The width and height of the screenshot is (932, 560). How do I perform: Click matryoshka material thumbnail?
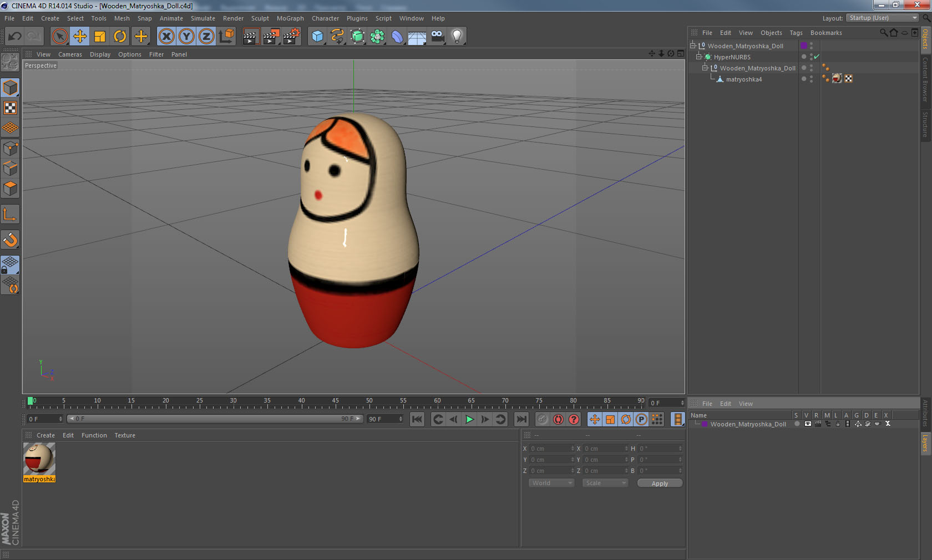coord(39,459)
